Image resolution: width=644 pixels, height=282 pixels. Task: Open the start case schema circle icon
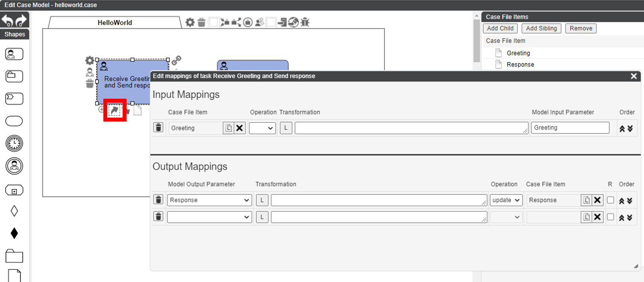pos(248,22)
